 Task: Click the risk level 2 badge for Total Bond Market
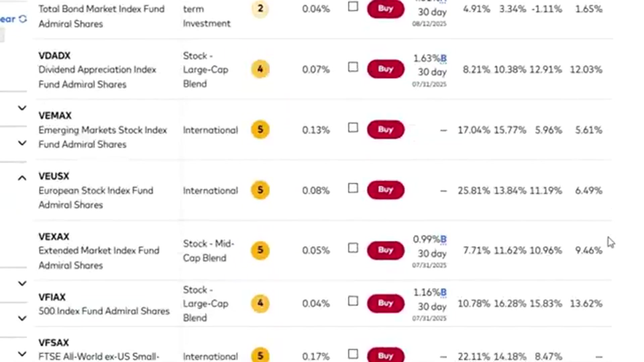[260, 8]
